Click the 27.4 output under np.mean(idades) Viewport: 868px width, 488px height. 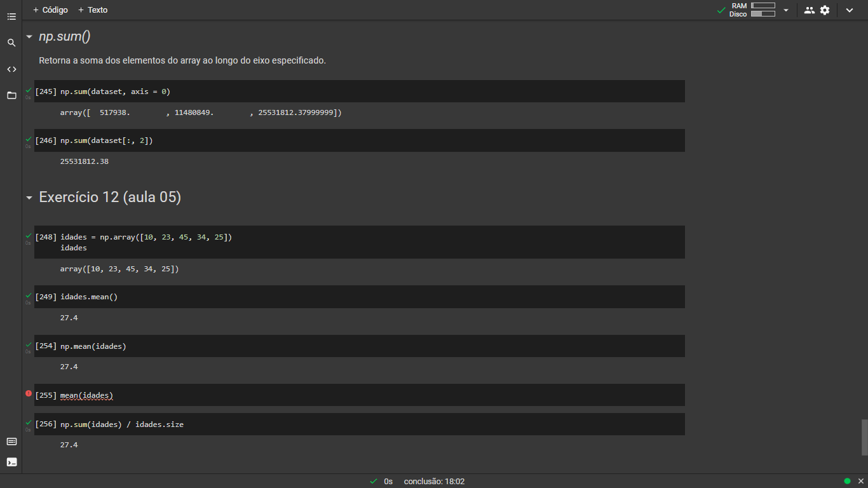click(69, 367)
